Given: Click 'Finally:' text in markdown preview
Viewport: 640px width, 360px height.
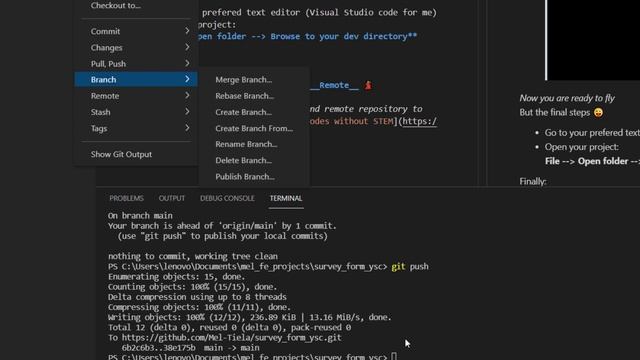Looking at the screenshot, I should coord(533,181).
